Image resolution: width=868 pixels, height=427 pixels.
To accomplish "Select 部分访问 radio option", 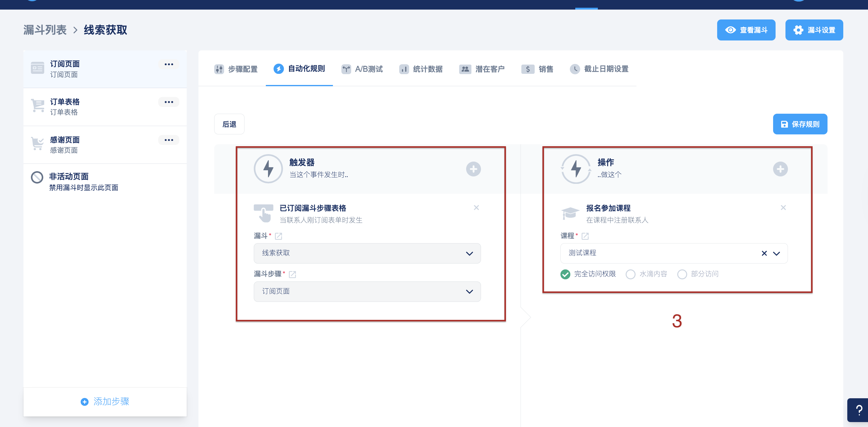I will click(x=682, y=274).
